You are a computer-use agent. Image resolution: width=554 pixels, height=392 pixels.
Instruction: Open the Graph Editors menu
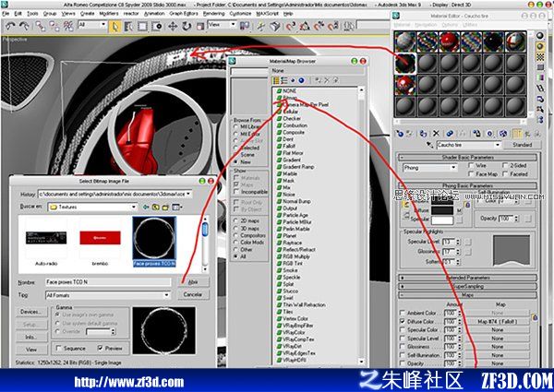coord(184,14)
